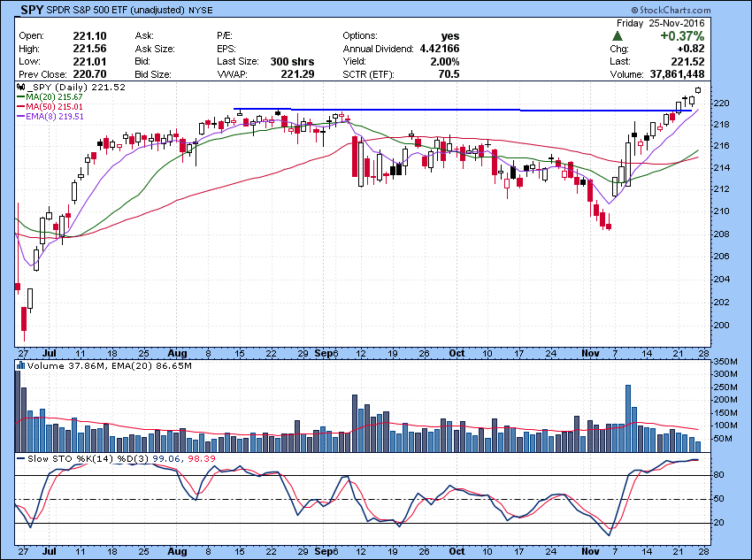
Task: Click the Aug label on the price chart's date axis
Action: pyautogui.click(x=177, y=353)
